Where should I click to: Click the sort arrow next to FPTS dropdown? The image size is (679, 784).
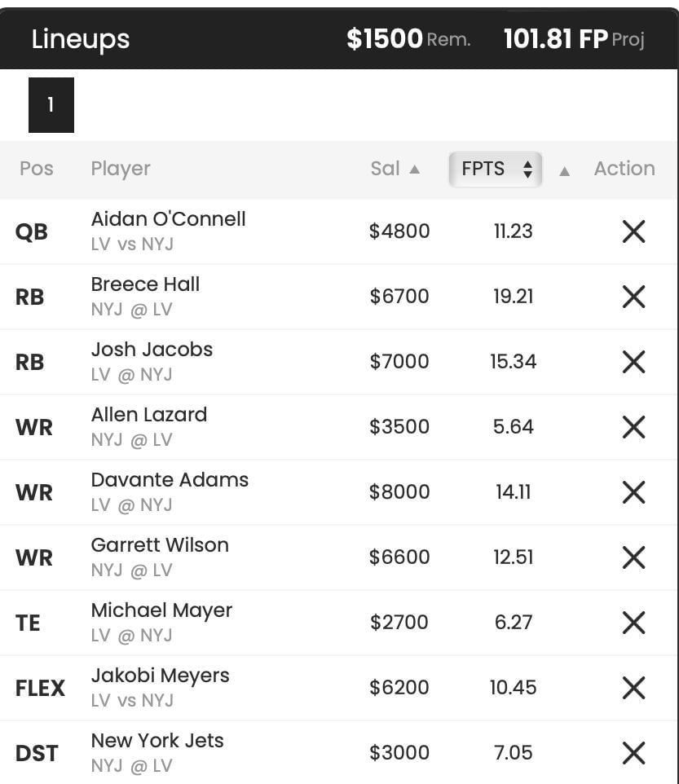(564, 170)
